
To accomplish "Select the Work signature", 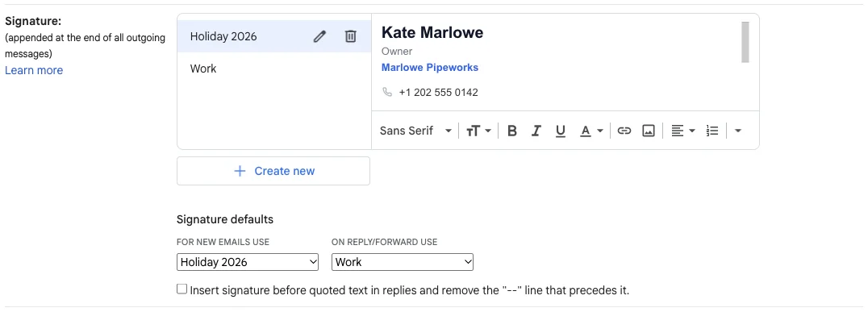I will (x=274, y=69).
